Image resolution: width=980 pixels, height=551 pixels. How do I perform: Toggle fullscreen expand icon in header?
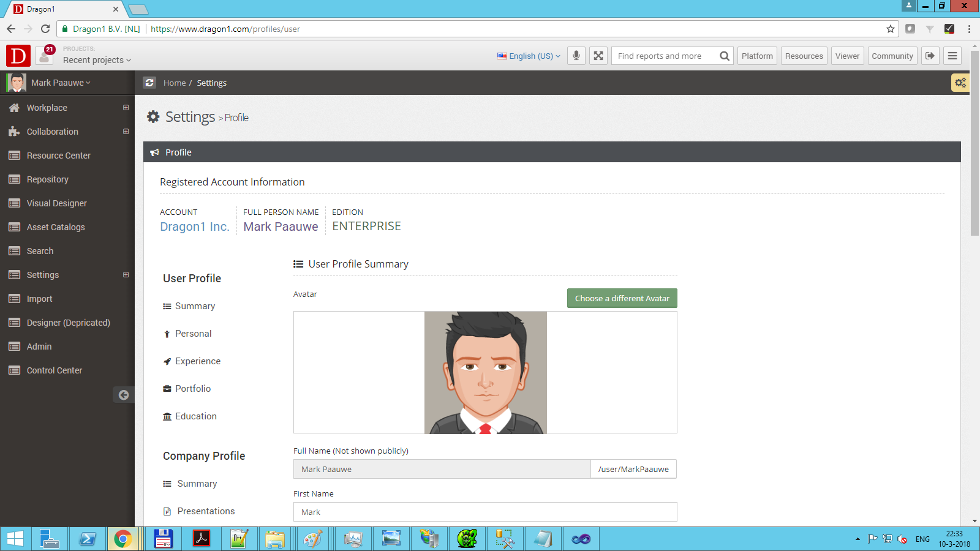[598, 56]
